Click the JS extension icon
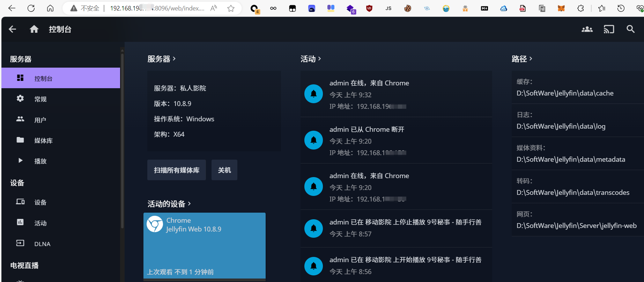 (388, 8)
